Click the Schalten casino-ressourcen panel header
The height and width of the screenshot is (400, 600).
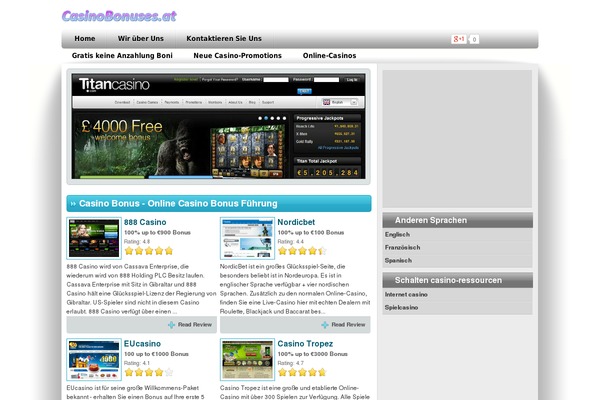[x=458, y=280]
